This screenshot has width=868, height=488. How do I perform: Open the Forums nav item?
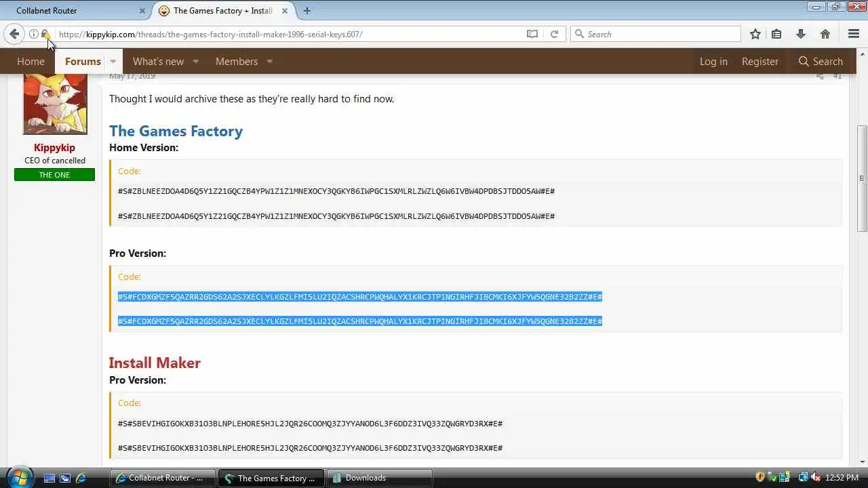[x=83, y=62]
